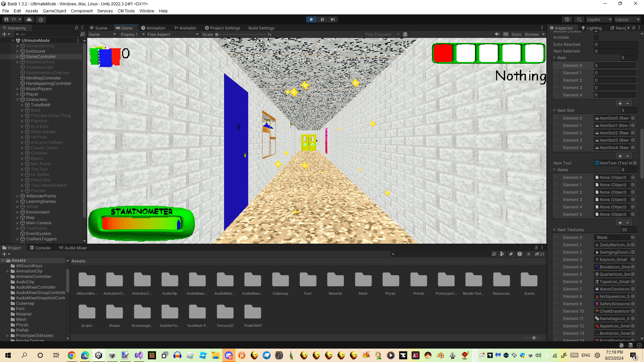
Task: Click the Exits Reached input field
Action: (615, 44)
